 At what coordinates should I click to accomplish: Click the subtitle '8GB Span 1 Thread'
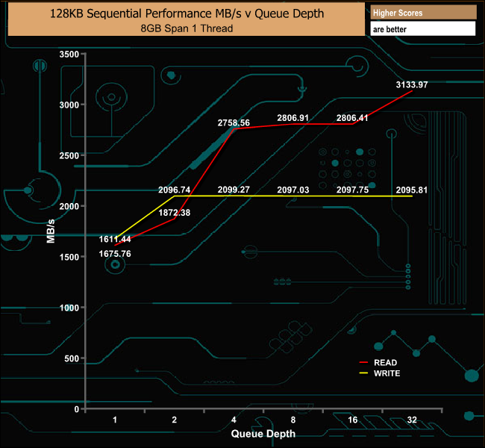[187, 28]
